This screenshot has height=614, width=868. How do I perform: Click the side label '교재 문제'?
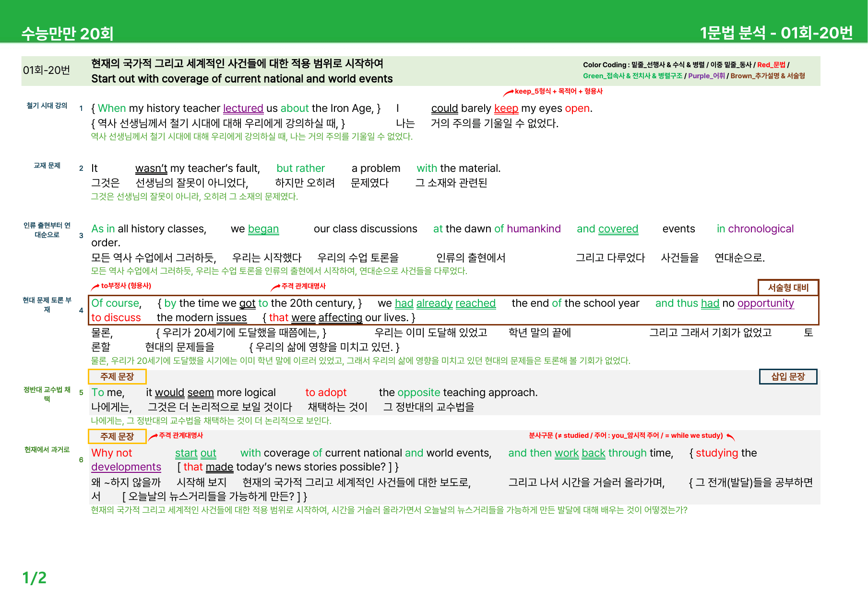click(47, 166)
